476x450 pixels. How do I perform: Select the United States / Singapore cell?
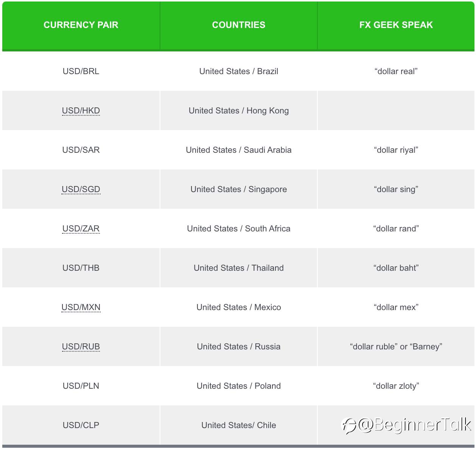[239, 189]
